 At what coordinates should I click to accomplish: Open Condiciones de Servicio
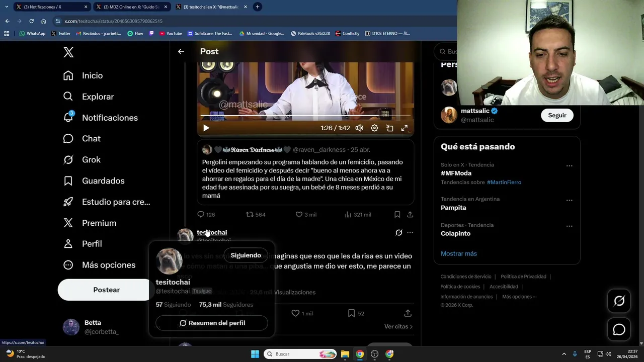[465, 277]
